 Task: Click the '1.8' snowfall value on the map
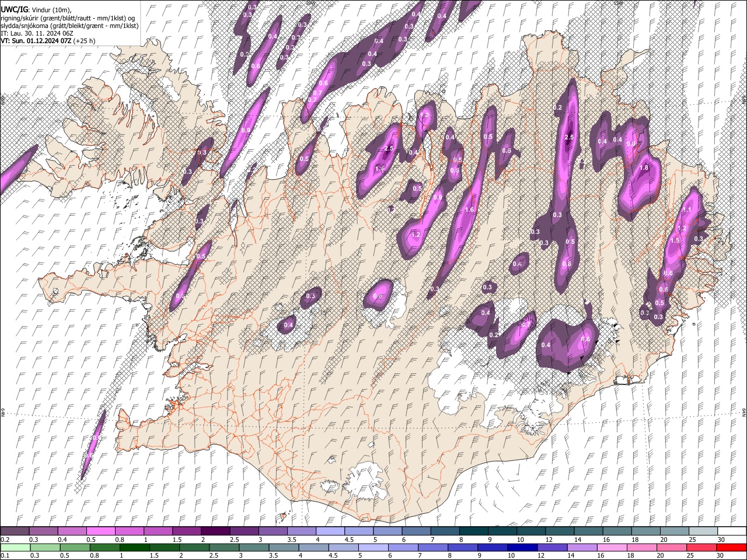[x=644, y=167]
